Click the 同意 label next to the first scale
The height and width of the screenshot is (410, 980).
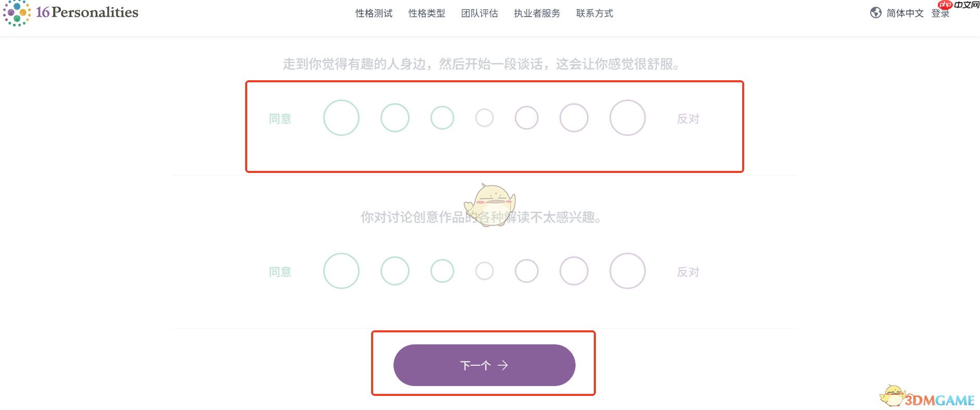tap(279, 118)
